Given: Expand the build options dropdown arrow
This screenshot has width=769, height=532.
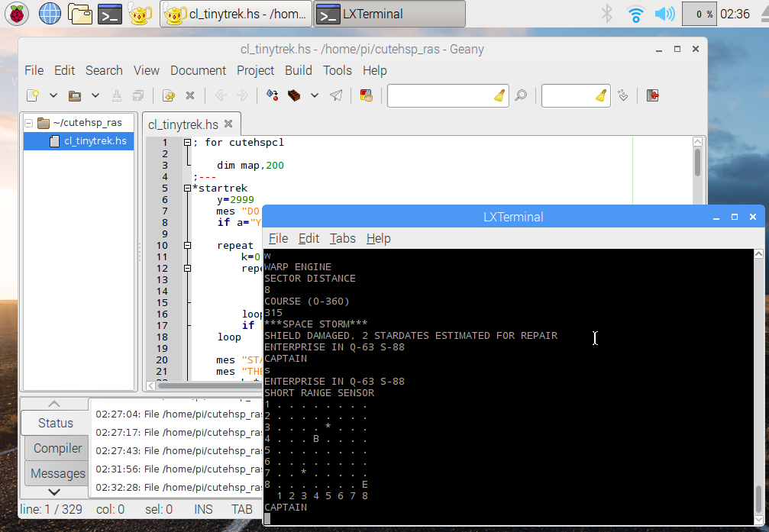Looking at the screenshot, I should tap(315, 95).
